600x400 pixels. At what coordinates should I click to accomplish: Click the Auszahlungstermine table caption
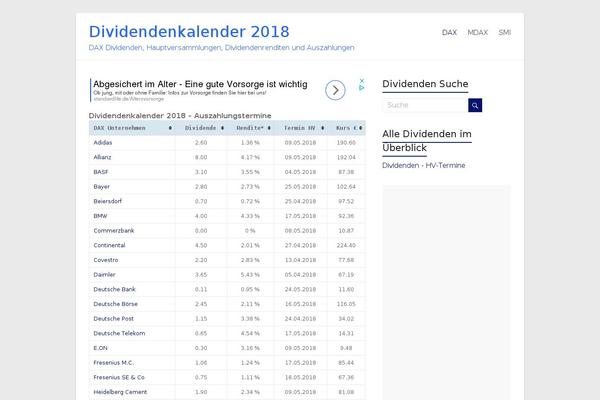point(180,116)
